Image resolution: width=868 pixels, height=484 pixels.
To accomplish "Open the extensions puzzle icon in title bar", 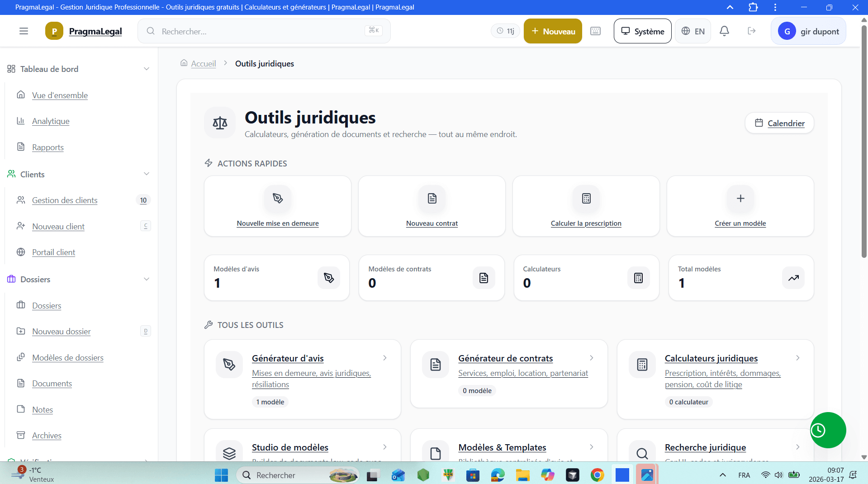I will (753, 7).
